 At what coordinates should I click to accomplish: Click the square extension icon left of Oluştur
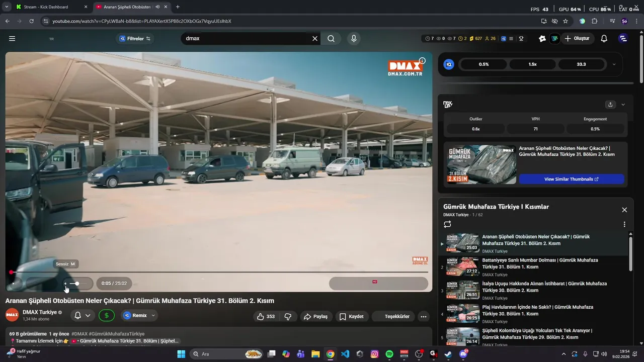[554, 39]
